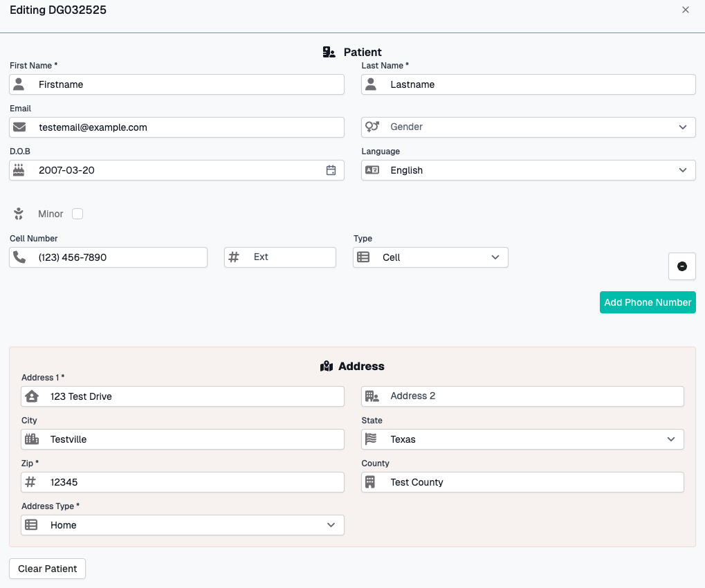Click the person icon in First Name field

coord(21,84)
